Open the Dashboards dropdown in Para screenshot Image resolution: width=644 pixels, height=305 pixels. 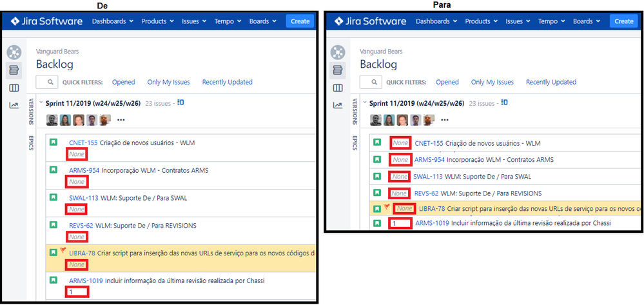click(436, 21)
